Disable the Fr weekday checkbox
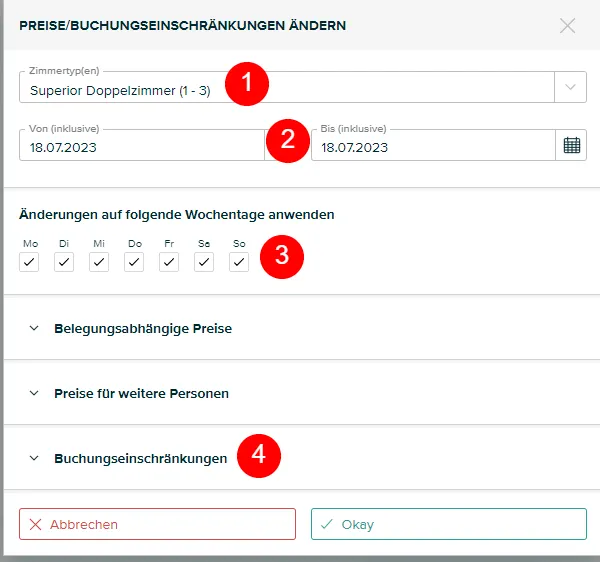Image resolution: width=600 pixels, height=562 pixels. (169, 262)
